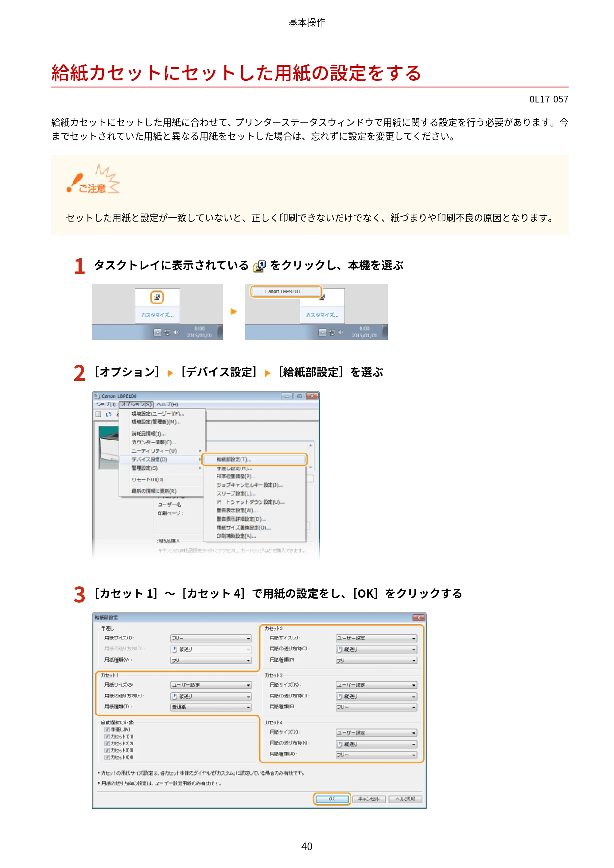This screenshot has width=614, height=868.
Task: Click カスタマイズ... link in first tray popup
Action: click(x=157, y=315)
